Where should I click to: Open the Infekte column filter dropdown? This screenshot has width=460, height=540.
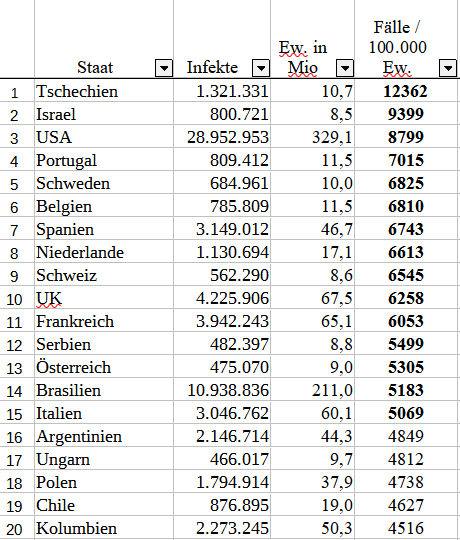click(x=261, y=68)
